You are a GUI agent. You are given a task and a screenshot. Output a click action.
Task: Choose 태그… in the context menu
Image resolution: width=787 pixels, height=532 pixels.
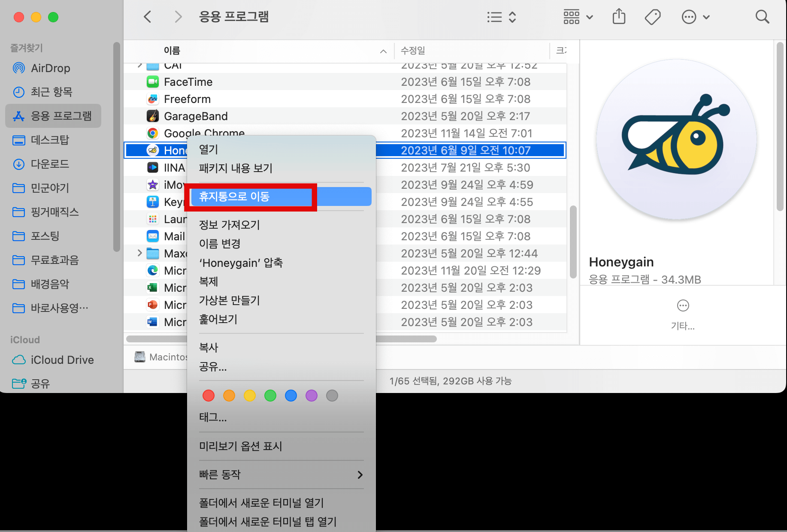pyautogui.click(x=282, y=417)
